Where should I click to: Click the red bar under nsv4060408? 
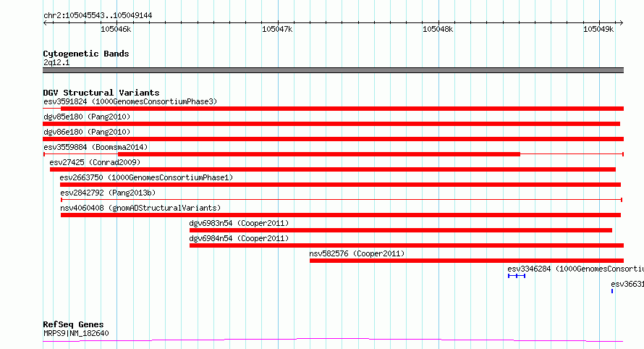[x=341, y=215]
